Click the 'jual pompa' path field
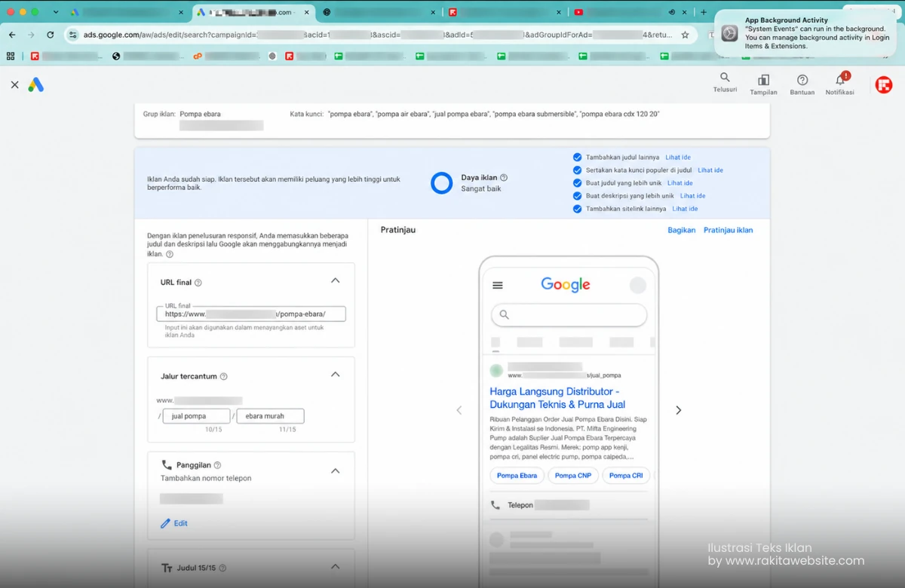The height and width of the screenshot is (588, 905). (x=196, y=416)
